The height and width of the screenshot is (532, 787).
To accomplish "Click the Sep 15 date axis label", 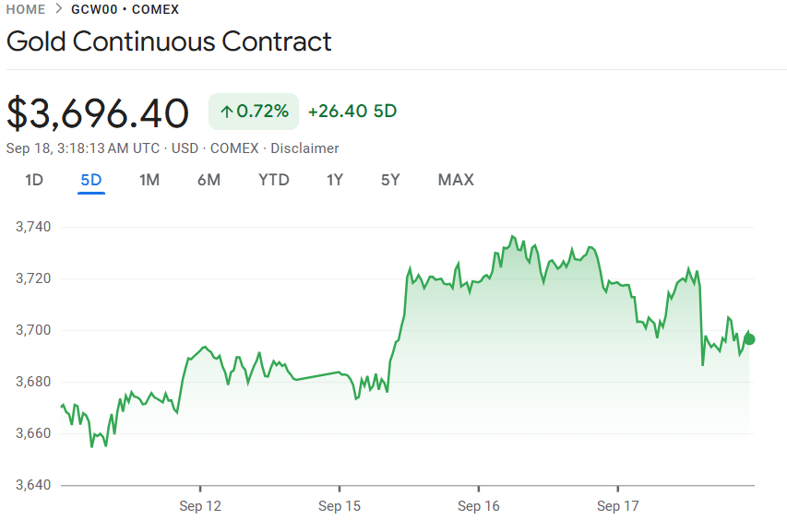I will pos(340,506).
